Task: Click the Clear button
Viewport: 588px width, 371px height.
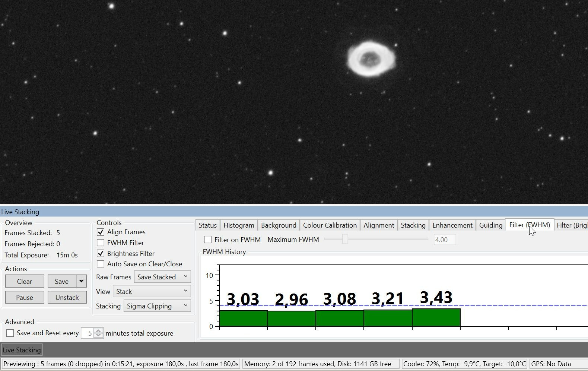Action: pos(25,281)
